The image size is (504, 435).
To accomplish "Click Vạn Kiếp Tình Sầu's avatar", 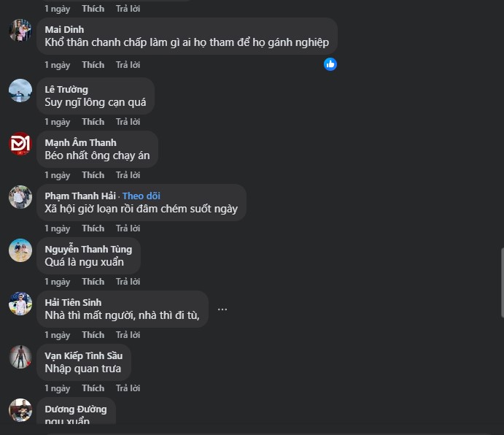I will (20, 357).
